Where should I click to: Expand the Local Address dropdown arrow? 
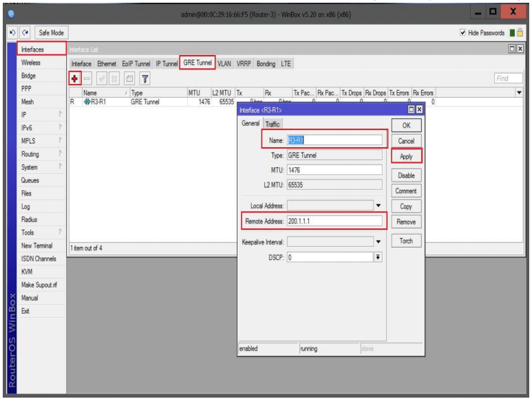coord(378,205)
